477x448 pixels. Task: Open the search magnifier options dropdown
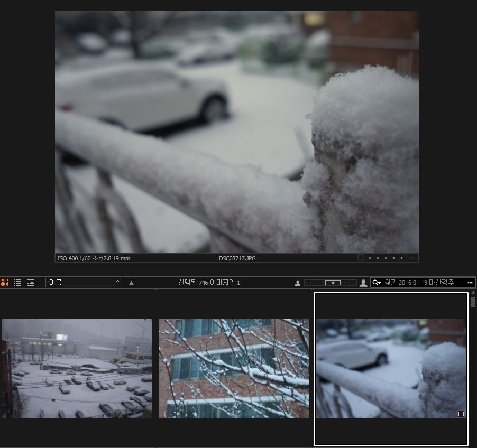click(x=377, y=283)
